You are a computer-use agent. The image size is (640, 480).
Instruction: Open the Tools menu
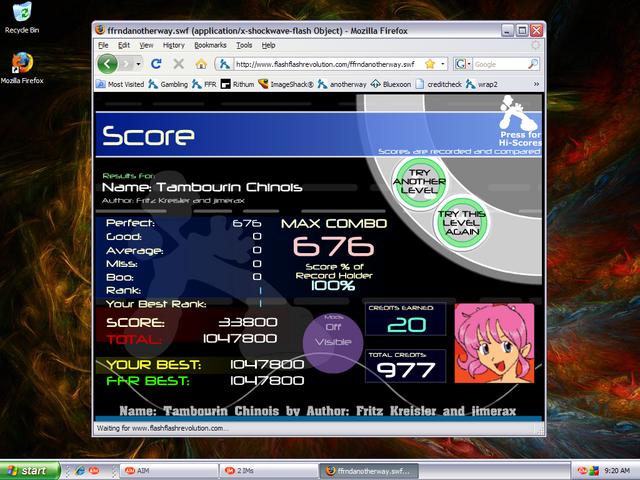[x=244, y=45]
